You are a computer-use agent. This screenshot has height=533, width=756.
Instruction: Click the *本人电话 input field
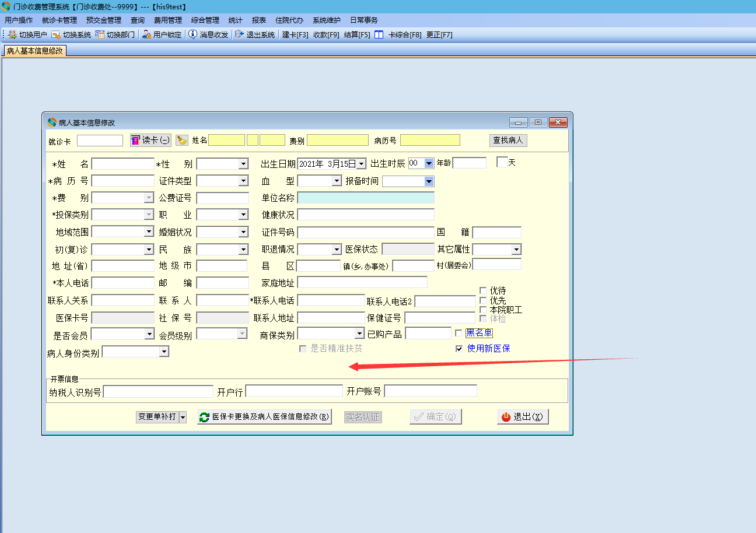[x=123, y=283]
